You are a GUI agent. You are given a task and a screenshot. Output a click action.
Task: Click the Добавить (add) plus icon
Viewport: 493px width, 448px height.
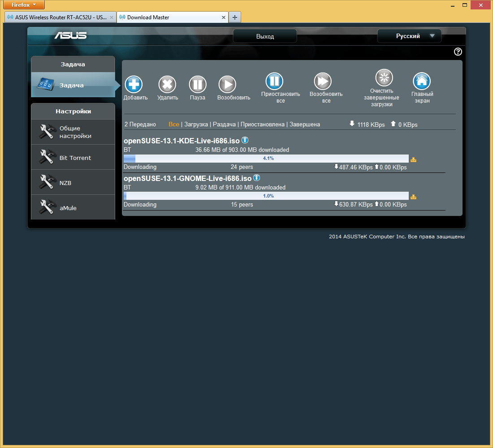[134, 84]
